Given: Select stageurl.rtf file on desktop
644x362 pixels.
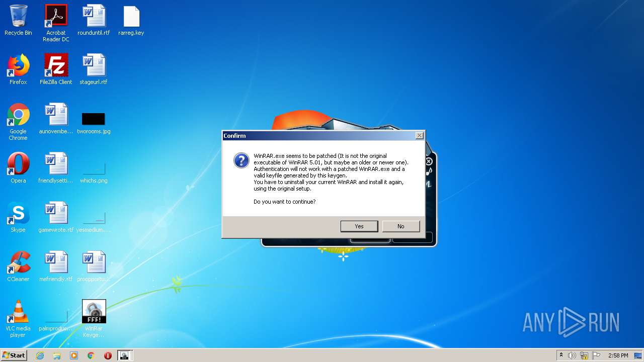Looking at the screenshot, I should [94, 70].
